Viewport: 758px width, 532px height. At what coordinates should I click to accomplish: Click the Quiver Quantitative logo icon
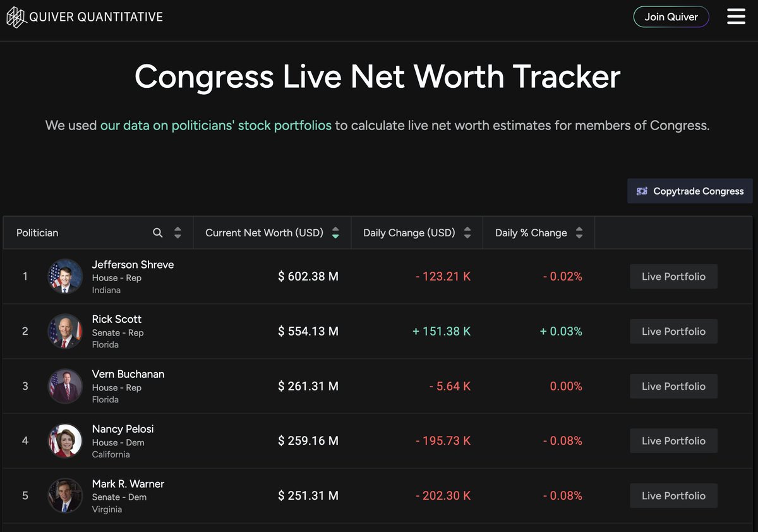[x=16, y=17]
